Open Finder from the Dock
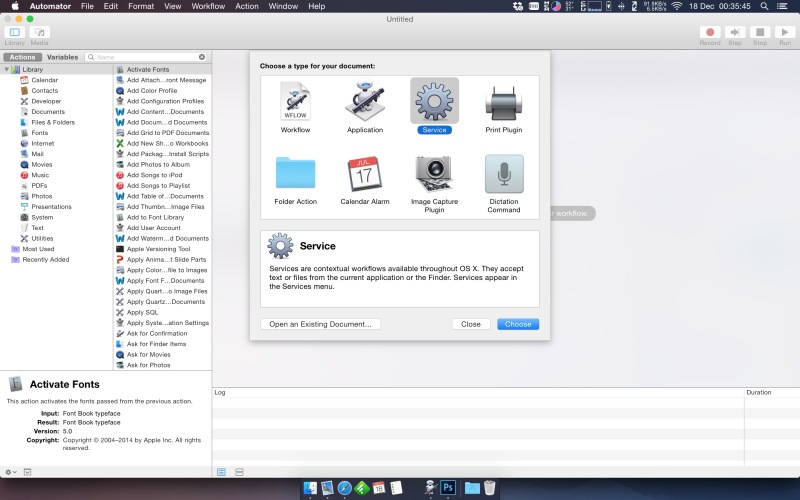This screenshot has height=500, width=800. tap(310, 488)
